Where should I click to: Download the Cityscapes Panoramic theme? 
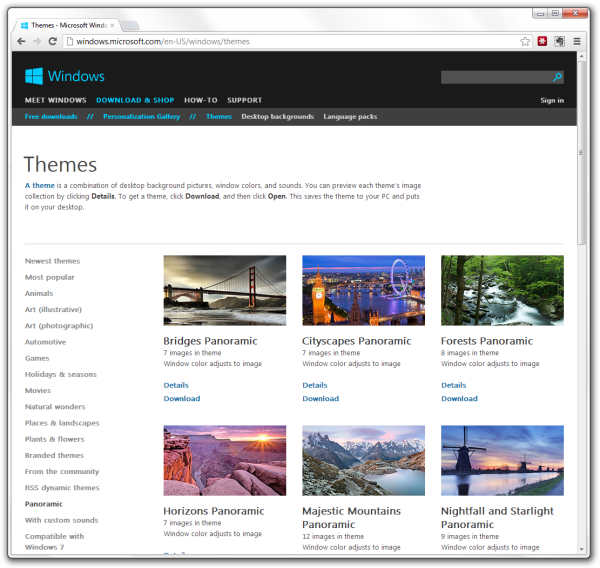tap(321, 398)
